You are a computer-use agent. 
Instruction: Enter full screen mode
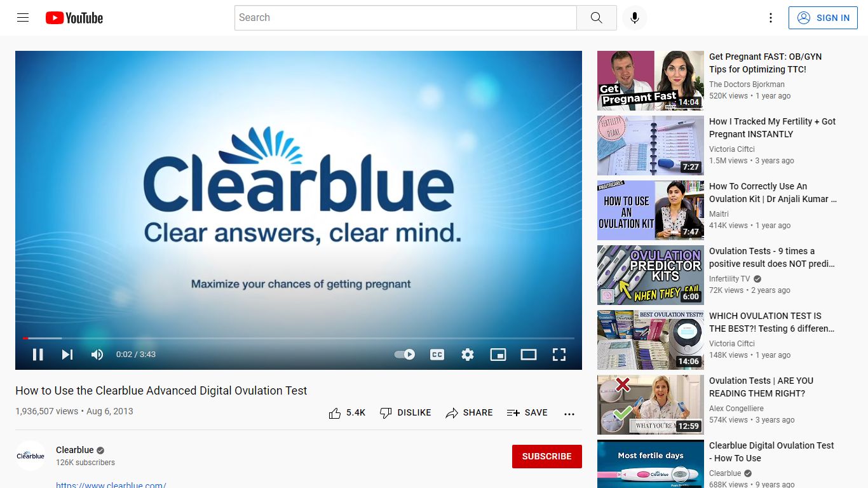tap(559, 355)
